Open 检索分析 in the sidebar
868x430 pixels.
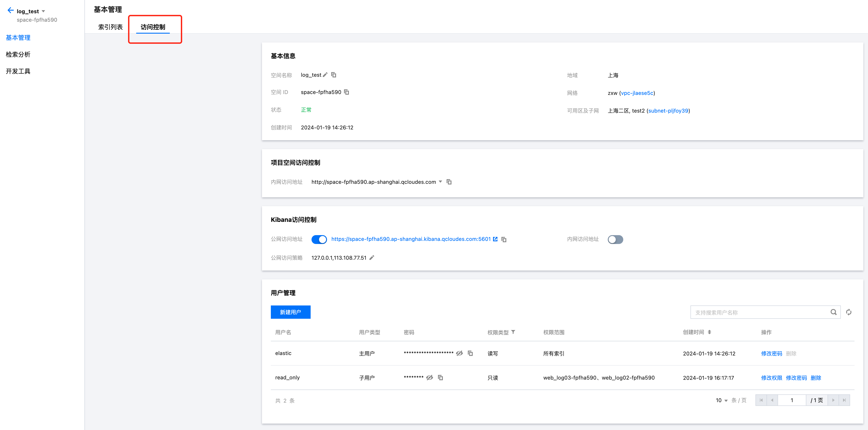coord(18,54)
